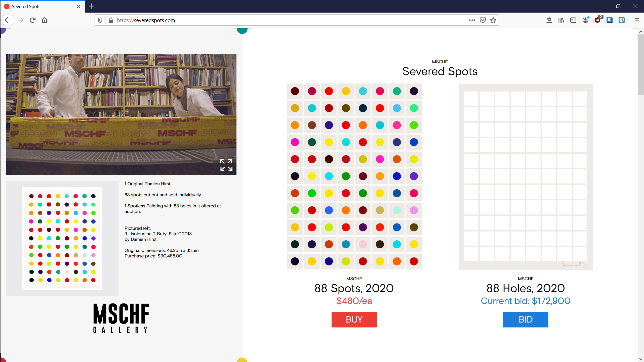Play the MSCHF lab video
The width and height of the screenshot is (644, 362).
(121, 114)
